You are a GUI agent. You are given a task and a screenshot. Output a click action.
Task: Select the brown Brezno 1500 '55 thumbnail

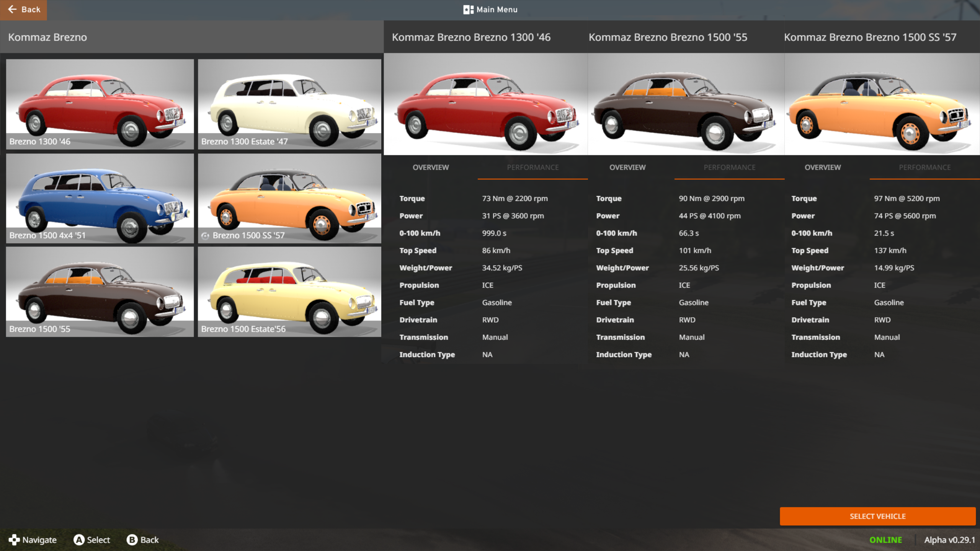pos(100,292)
